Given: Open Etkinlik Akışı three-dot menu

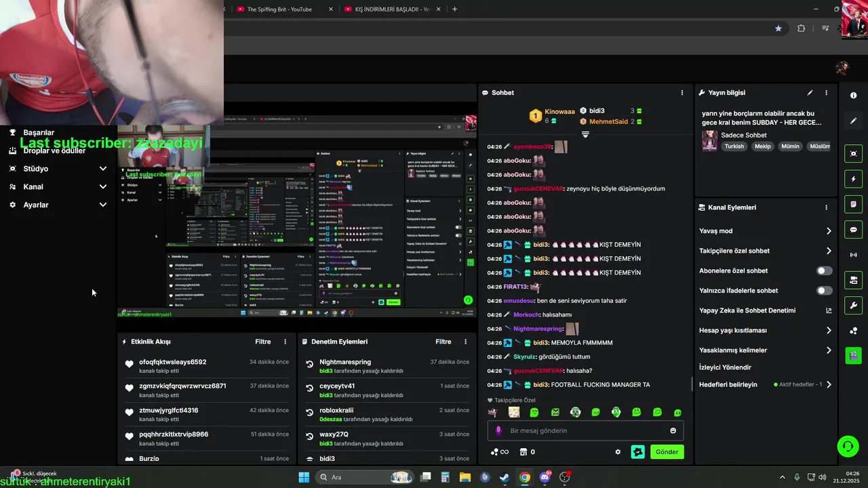Looking at the screenshot, I should (x=285, y=342).
